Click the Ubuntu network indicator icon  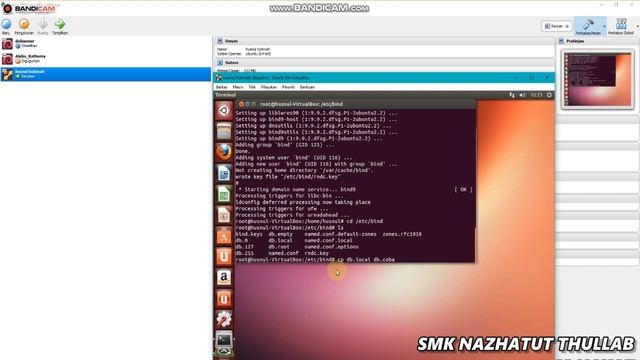pos(511,95)
